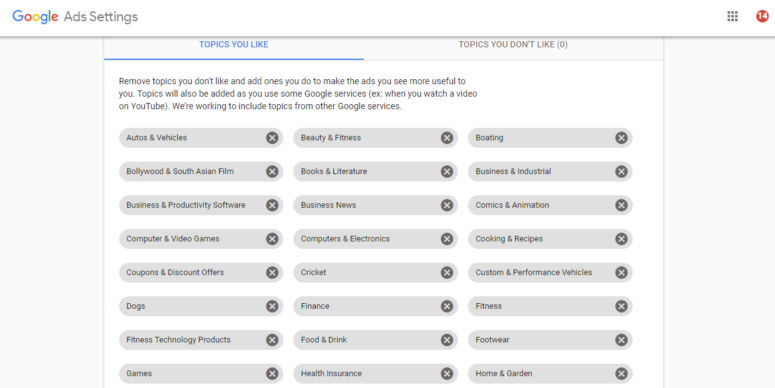Delete the Health Insurance topic
This screenshot has width=775, height=388.
[447, 373]
